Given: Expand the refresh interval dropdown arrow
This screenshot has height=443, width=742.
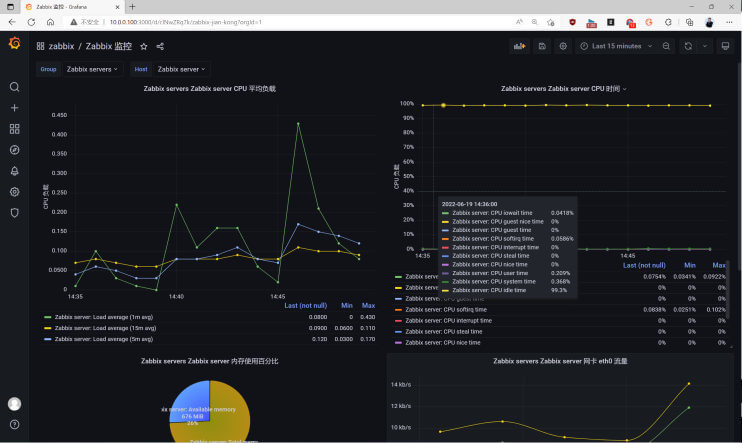Looking at the screenshot, I should click(x=705, y=46).
